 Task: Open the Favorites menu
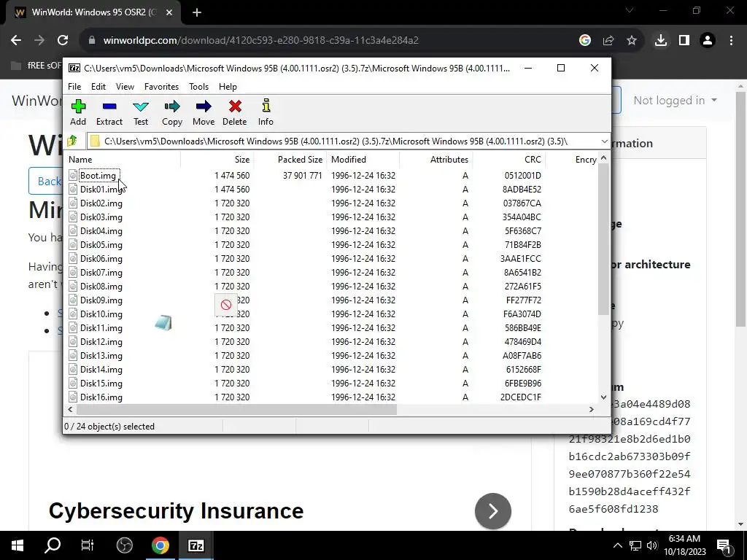tap(161, 87)
